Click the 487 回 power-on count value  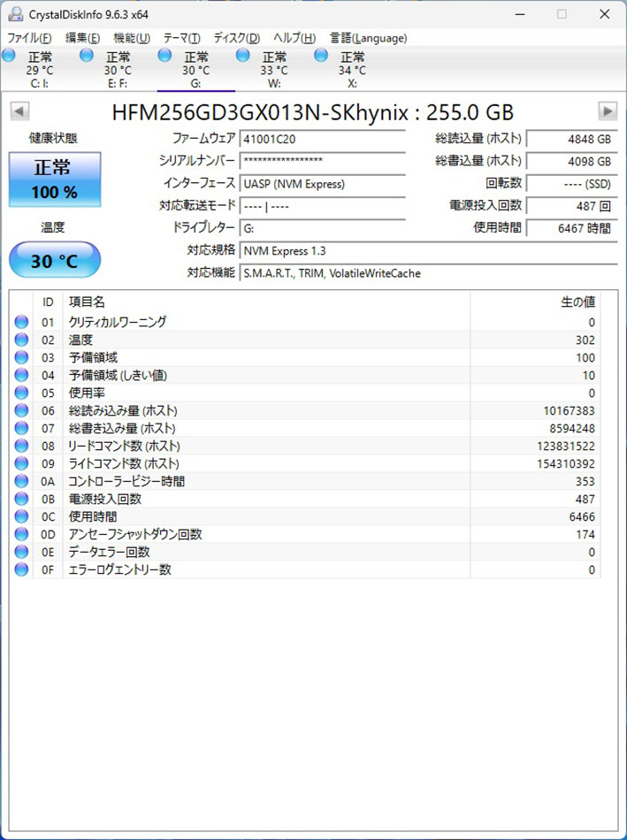click(x=572, y=206)
